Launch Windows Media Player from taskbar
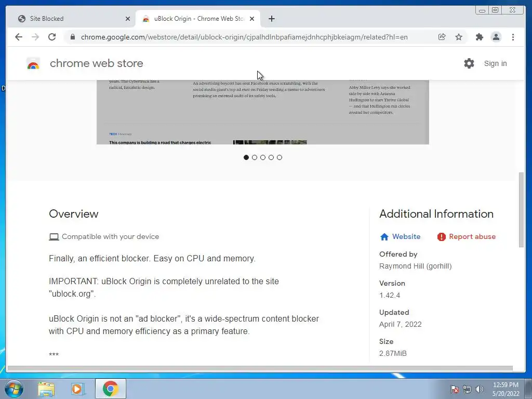 tap(78, 389)
